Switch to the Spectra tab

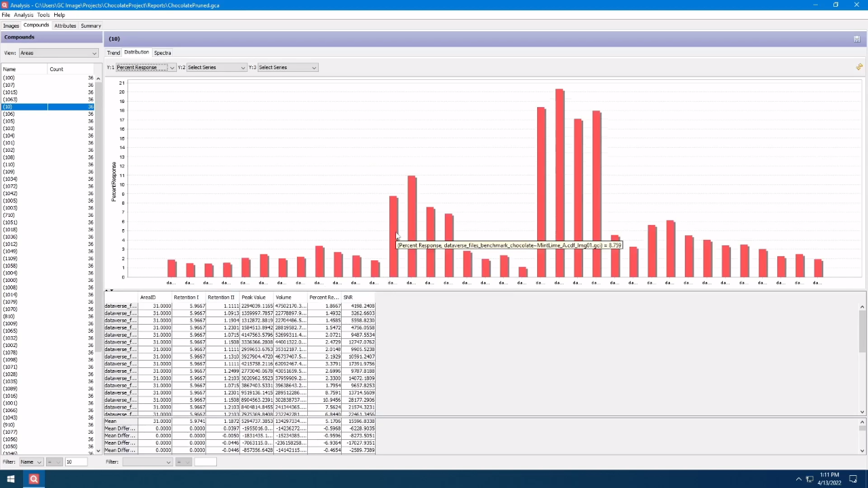[162, 53]
